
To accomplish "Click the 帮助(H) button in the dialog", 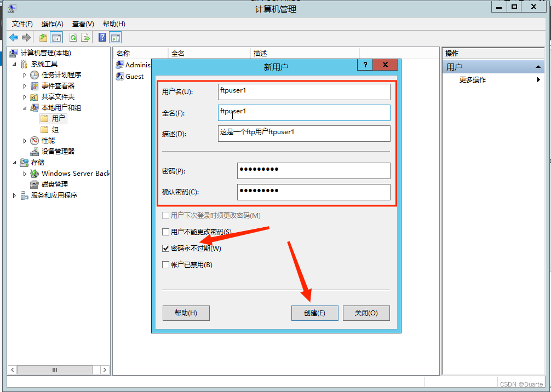I will coord(186,313).
